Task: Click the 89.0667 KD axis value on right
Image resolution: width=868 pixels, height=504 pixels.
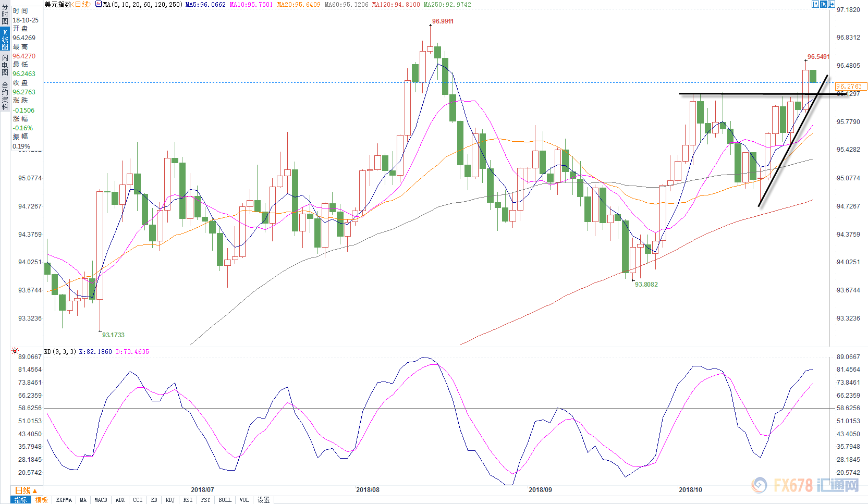Action: point(848,357)
